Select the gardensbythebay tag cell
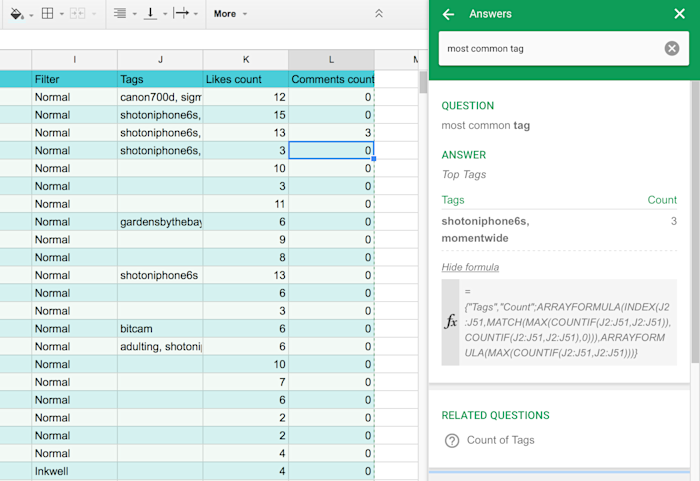This screenshot has height=481, width=700. pyautogui.click(x=159, y=222)
